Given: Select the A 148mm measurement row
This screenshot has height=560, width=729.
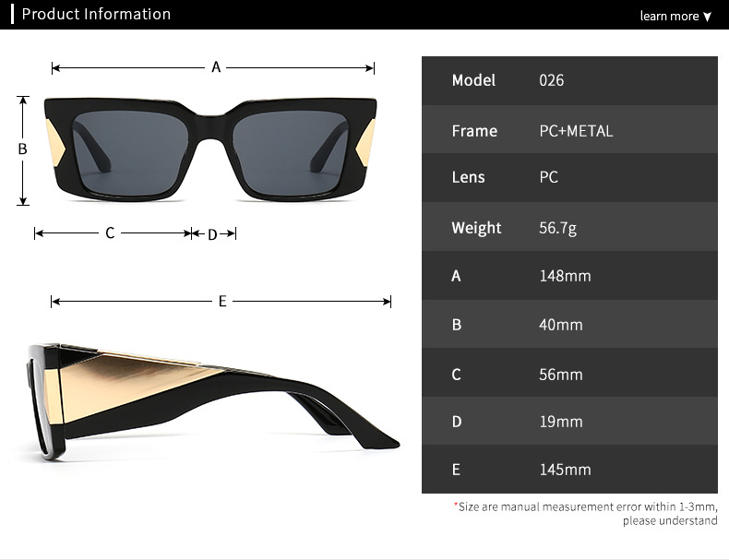Looking at the screenshot, I should point(569,276).
